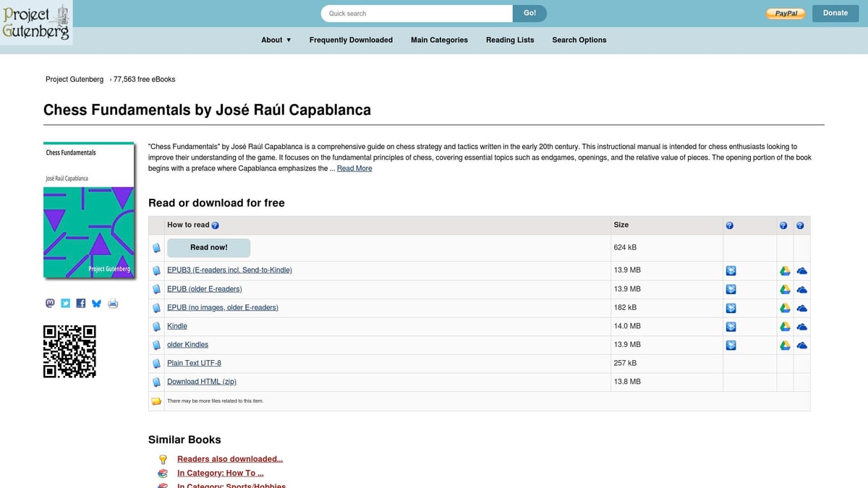Expand 'Readers also downloaded...' section
868x488 pixels.
click(x=230, y=458)
